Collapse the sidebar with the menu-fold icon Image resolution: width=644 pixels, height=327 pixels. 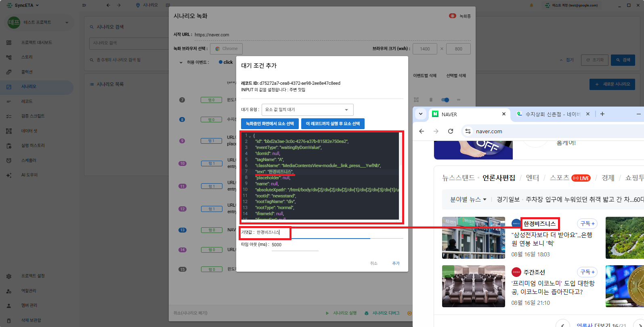pyautogui.click(x=84, y=5)
